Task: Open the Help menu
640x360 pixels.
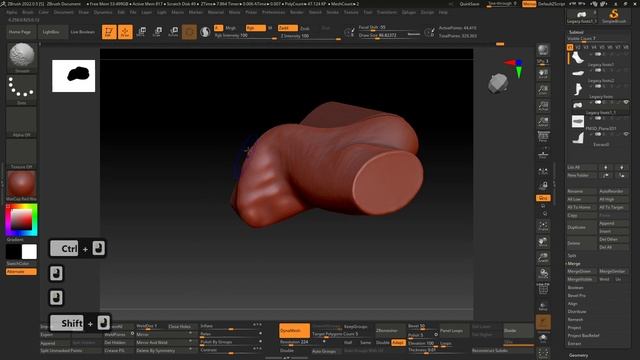Action: point(443,12)
